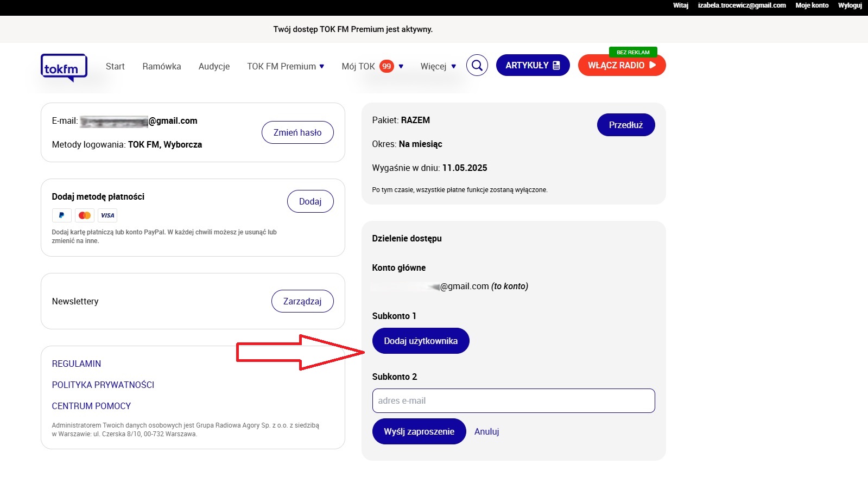Click the tokfm logo
This screenshot has height=484, width=868.
click(64, 68)
